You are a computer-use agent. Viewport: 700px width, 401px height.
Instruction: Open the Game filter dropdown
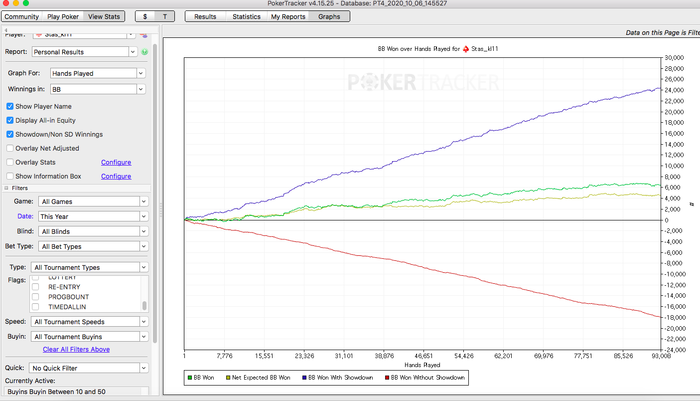pyautogui.click(x=143, y=201)
